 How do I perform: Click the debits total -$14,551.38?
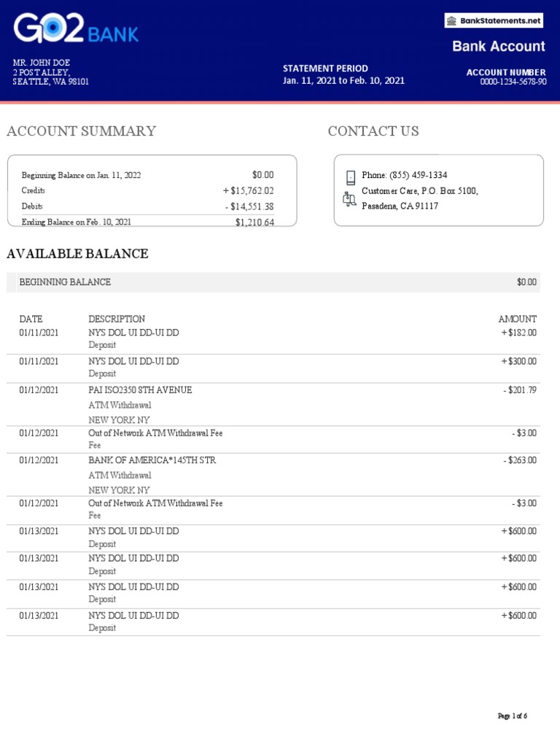(249, 206)
